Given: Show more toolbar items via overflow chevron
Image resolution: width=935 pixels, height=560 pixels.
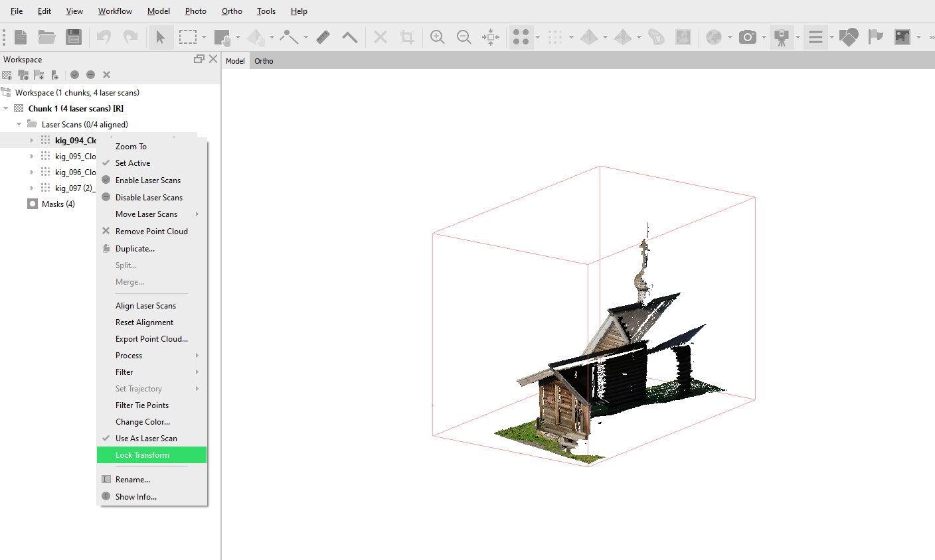Looking at the screenshot, I should coord(931,37).
